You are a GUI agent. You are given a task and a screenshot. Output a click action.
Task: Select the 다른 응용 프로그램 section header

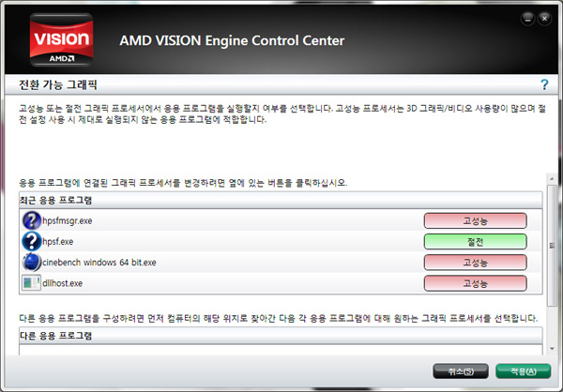281,336
